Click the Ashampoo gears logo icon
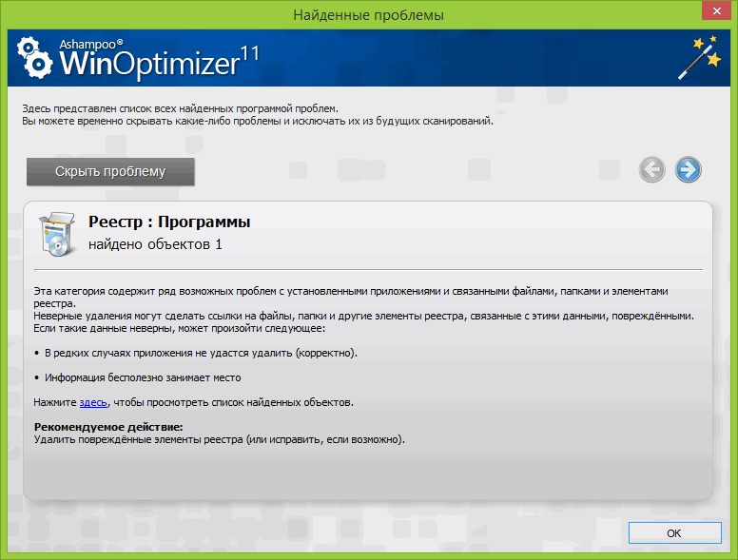 click(x=32, y=57)
